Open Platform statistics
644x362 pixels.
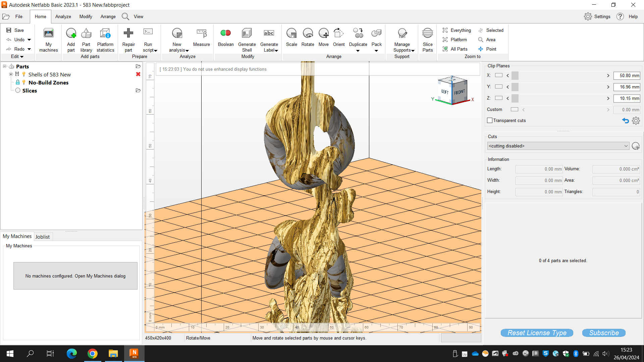pyautogui.click(x=105, y=40)
